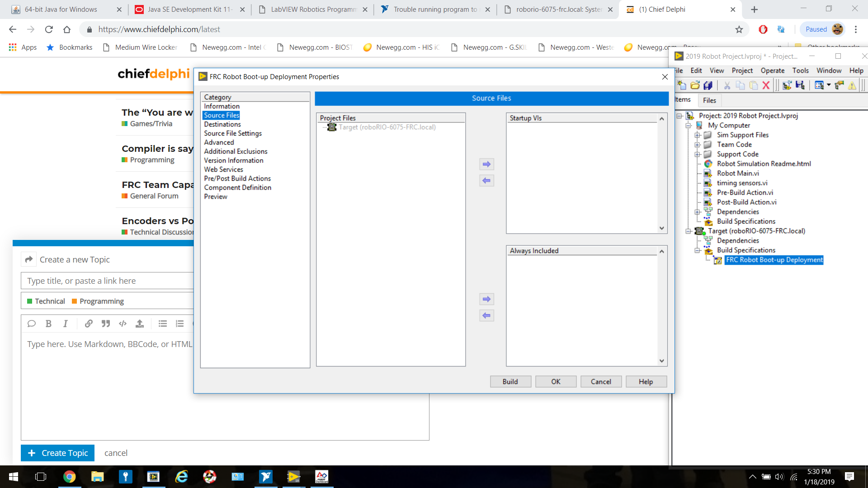Open Help for the deployment properties
The height and width of the screenshot is (488, 868).
[x=646, y=382]
